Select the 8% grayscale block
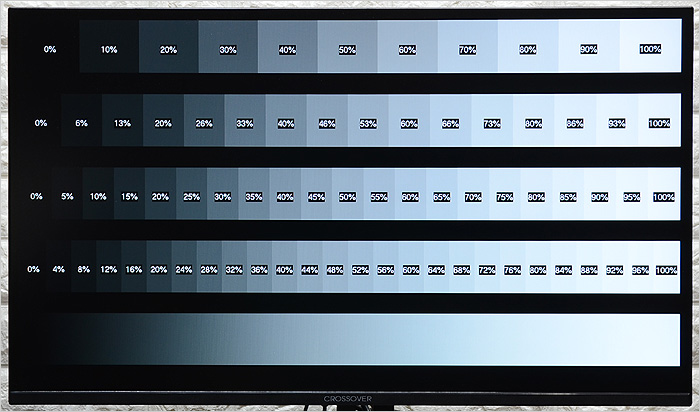This screenshot has width=700, height=412. coord(84,270)
